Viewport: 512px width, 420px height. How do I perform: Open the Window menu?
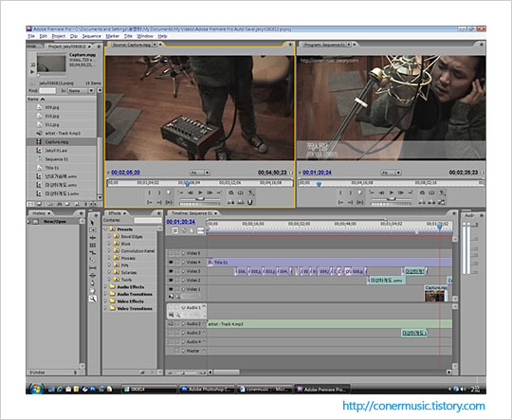(145, 36)
